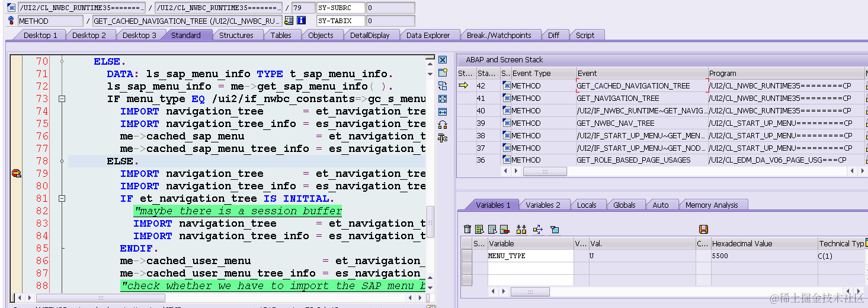Go to the Objects tab
Image resolution: width=868 pixels, height=308 pixels.
click(x=321, y=35)
